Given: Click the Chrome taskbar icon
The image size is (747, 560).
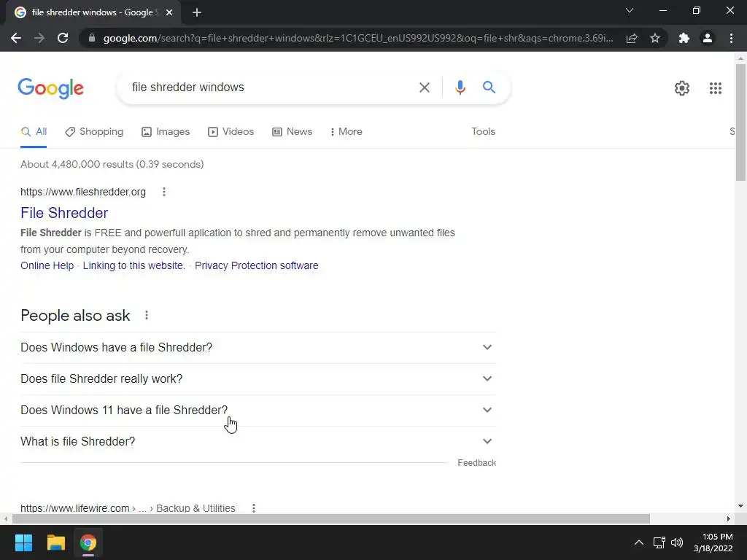Looking at the screenshot, I should coord(88,542).
